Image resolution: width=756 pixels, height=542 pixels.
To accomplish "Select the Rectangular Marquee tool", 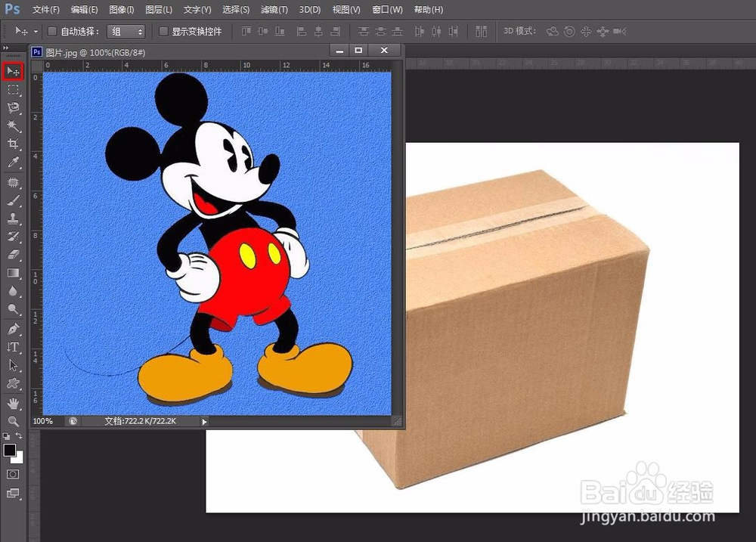I will point(13,90).
